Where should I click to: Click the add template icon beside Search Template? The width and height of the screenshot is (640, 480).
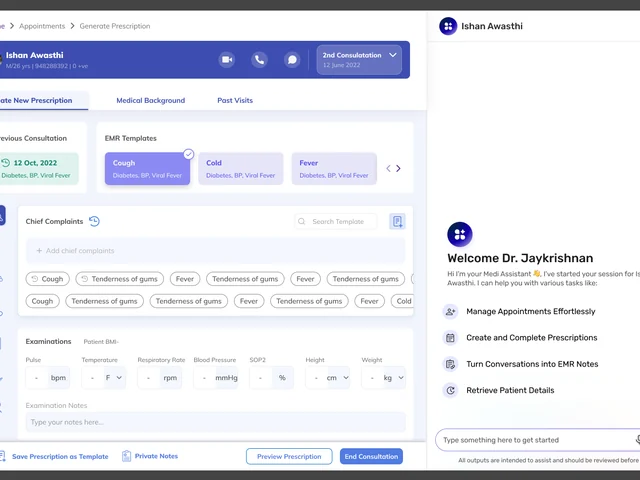397,221
